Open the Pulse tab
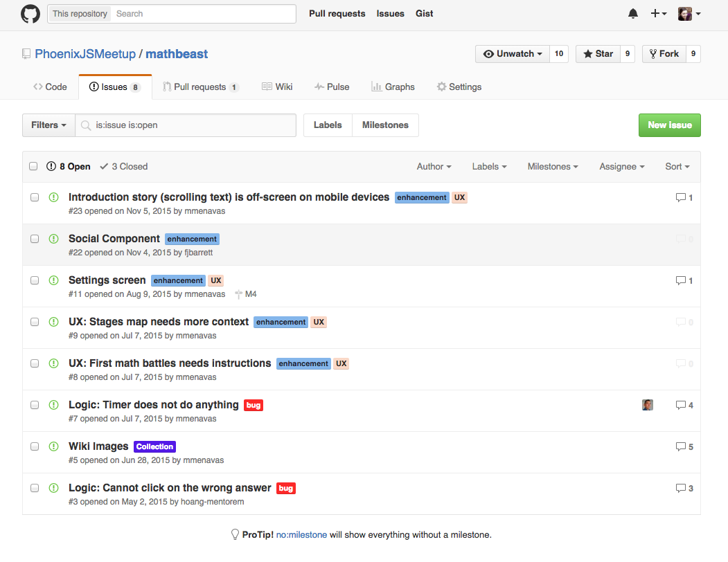 (332, 87)
